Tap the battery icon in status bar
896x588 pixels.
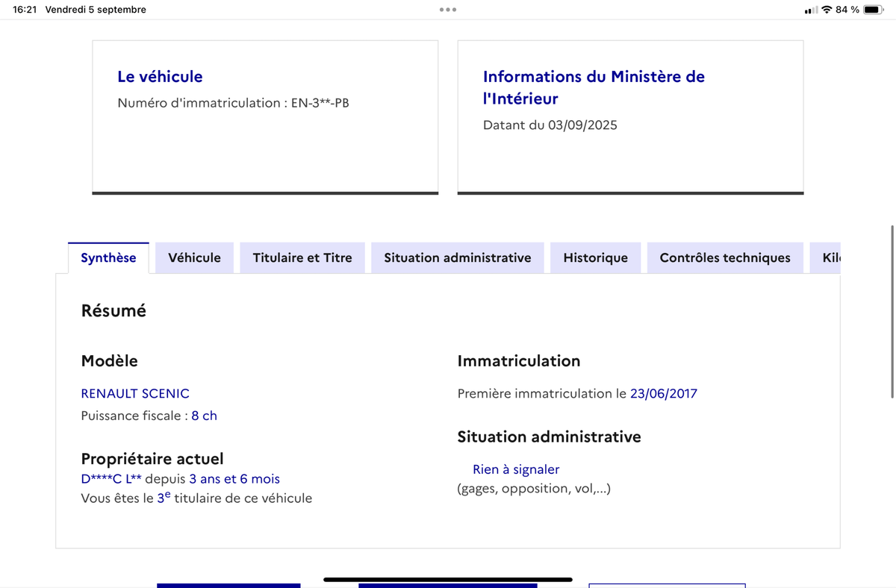click(x=874, y=10)
